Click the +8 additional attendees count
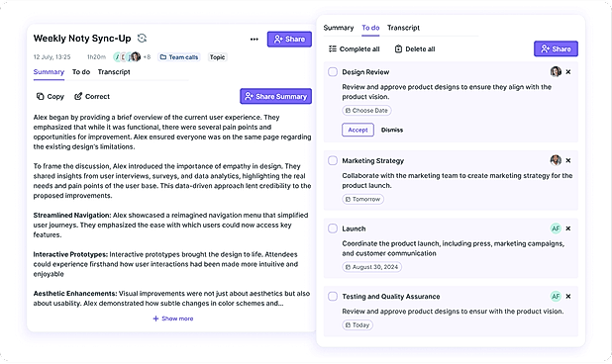The image size is (612, 364). (147, 57)
